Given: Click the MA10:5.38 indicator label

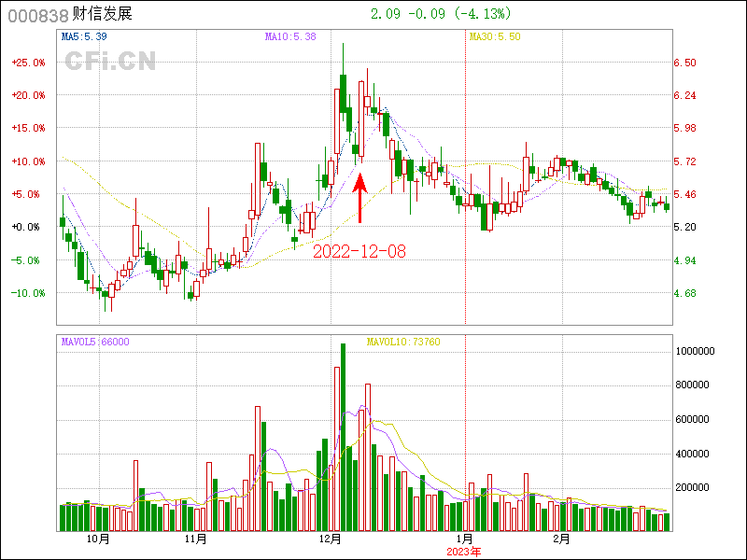Looking at the screenshot, I should [291, 37].
